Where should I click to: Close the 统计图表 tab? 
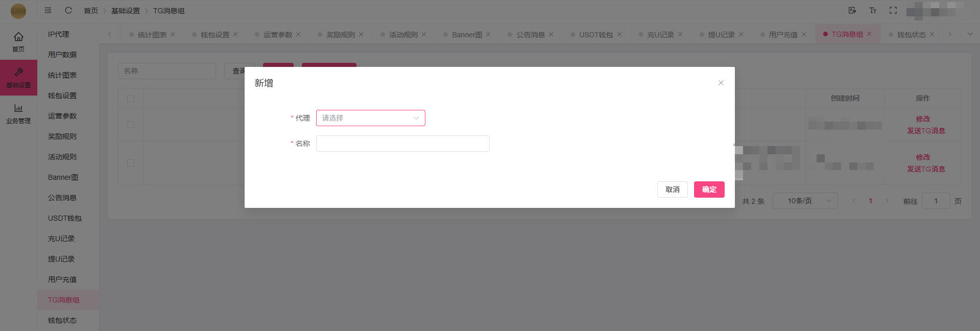pos(173,34)
